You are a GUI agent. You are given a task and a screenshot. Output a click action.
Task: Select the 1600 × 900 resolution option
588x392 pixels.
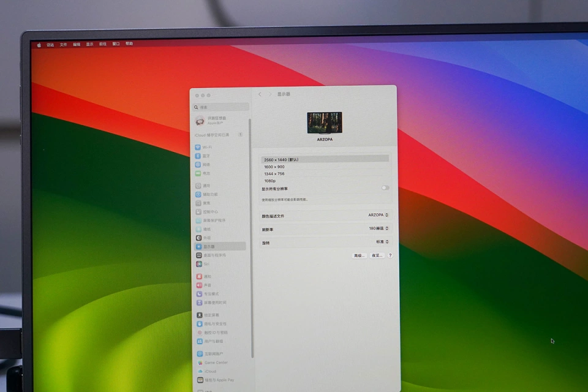click(274, 167)
